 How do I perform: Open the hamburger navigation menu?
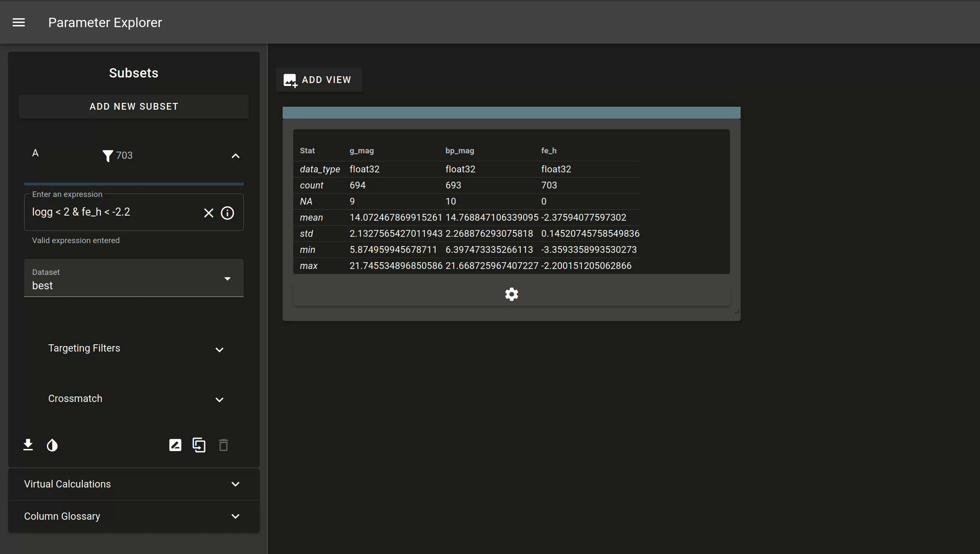tap(19, 22)
